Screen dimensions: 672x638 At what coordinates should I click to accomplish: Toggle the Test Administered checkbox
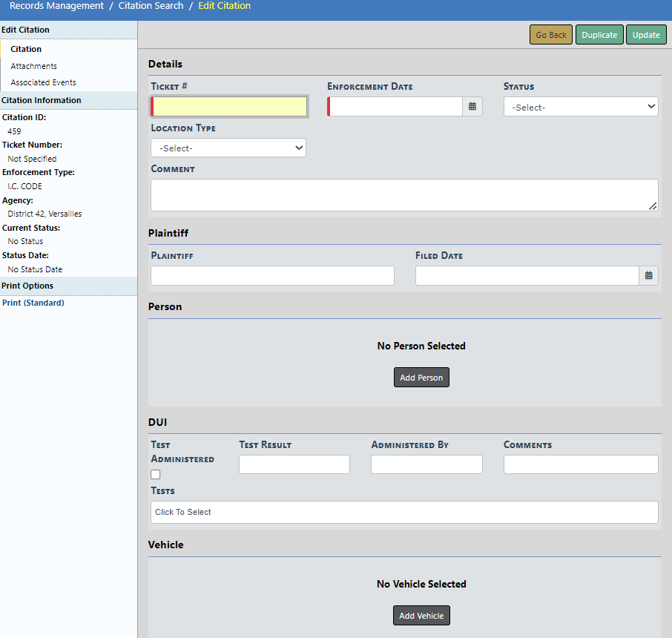(156, 475)
